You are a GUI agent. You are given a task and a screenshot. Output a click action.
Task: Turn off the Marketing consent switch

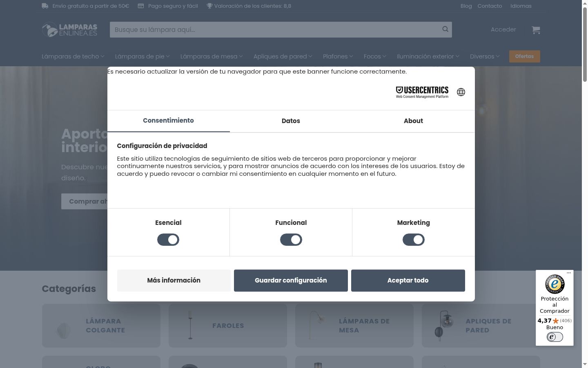pyautogui.click(x=413, y=240)
